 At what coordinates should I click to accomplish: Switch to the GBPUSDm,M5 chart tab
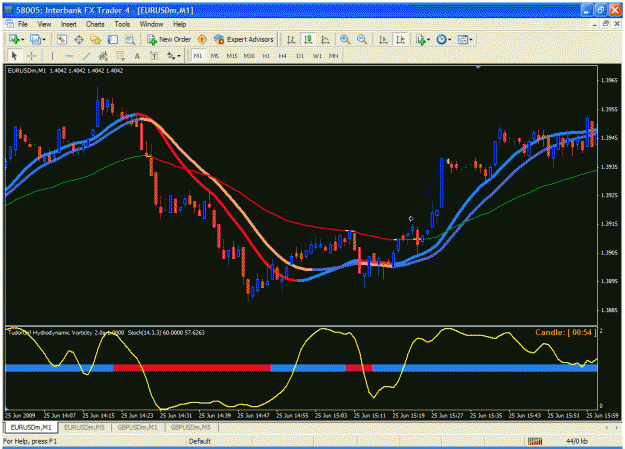[191, 427]
